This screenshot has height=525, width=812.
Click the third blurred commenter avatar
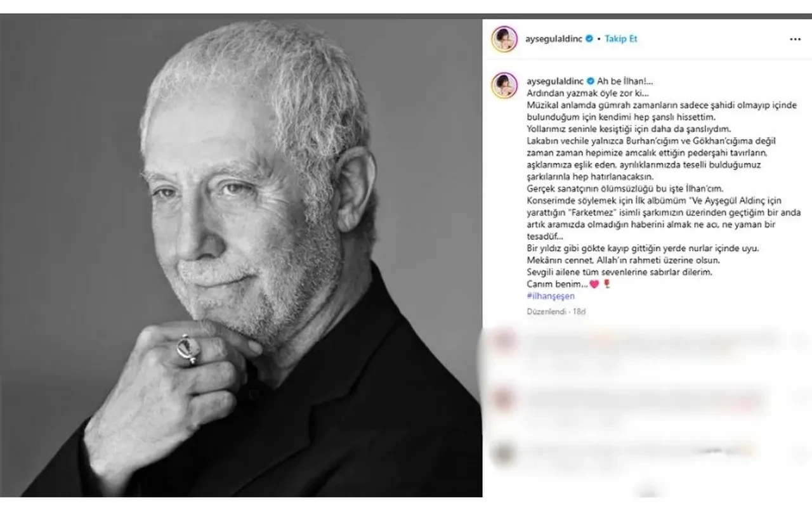[504, 452]
